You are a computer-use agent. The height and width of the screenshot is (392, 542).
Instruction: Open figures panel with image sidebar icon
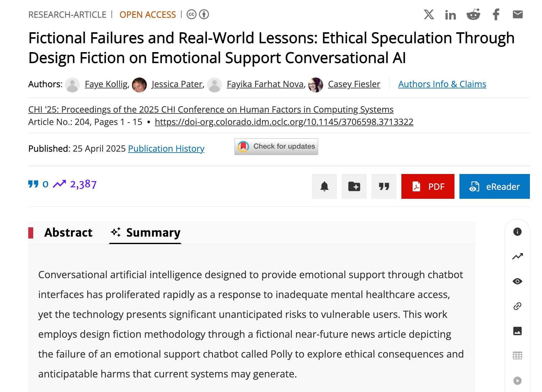click(517, 331)
